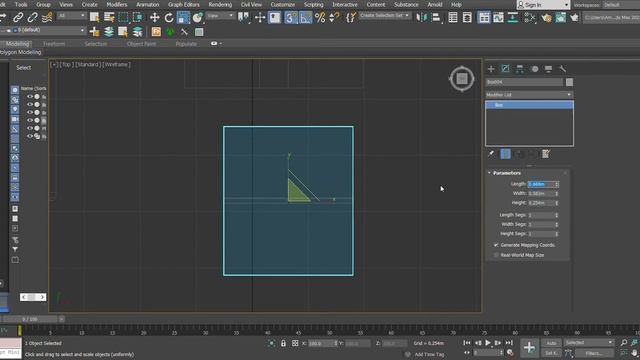Image resolution: width=640 pixels, height=360 pixels.
Task: Open Sign In dropdown
Action: click(543, 5)
